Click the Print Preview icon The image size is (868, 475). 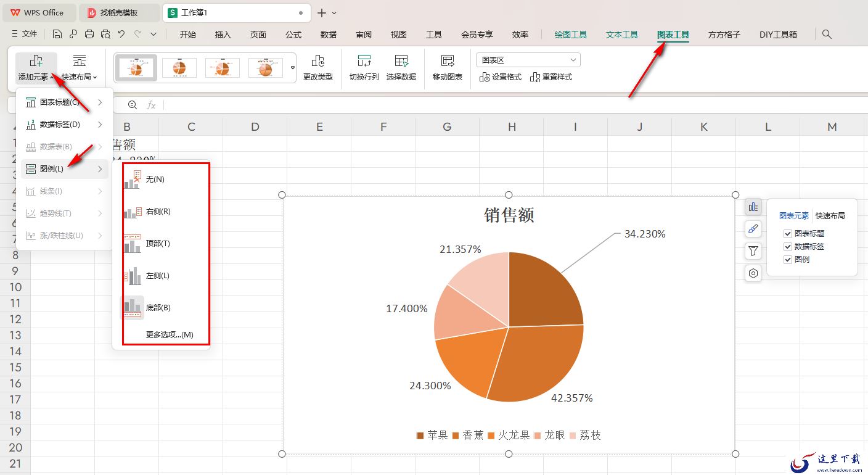tap(105, 35)
